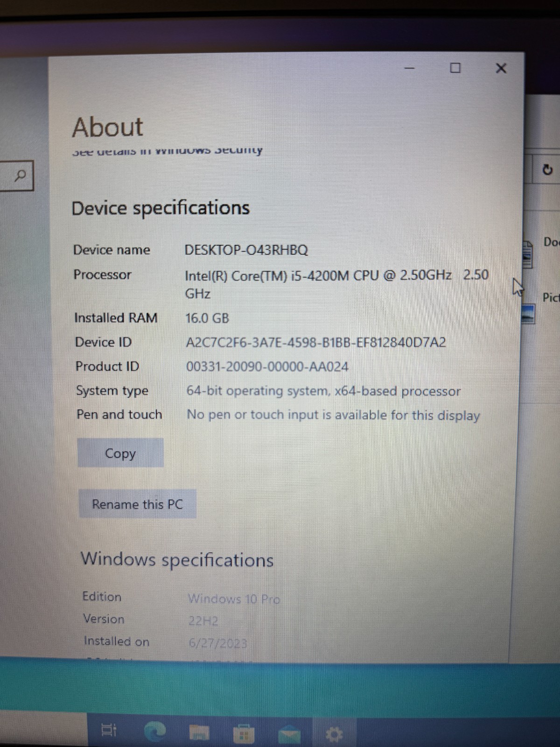Click the Device name label
560x747 pixels.
pyautogui.click(x=112, y=250)
